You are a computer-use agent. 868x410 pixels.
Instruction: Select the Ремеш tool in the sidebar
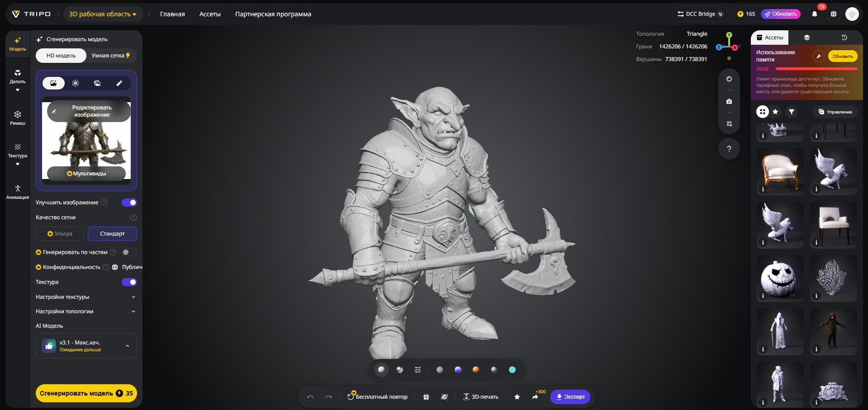[18, 118]
